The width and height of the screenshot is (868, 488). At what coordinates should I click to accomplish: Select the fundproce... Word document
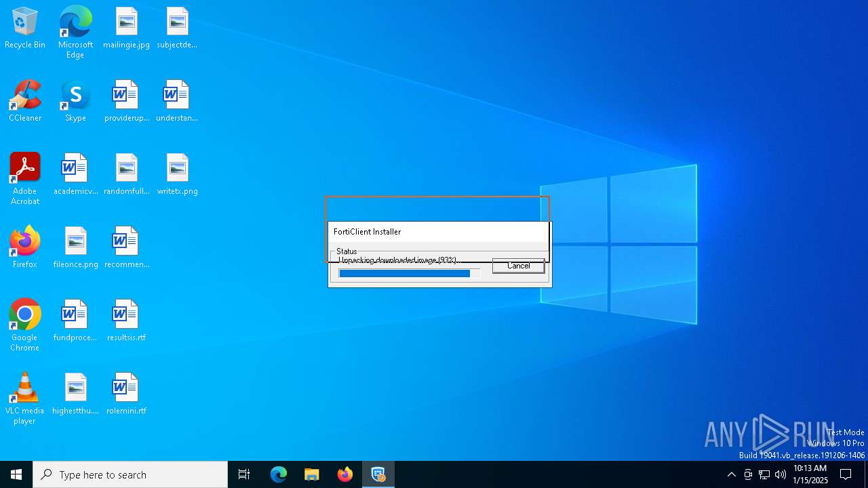point(75,321)
